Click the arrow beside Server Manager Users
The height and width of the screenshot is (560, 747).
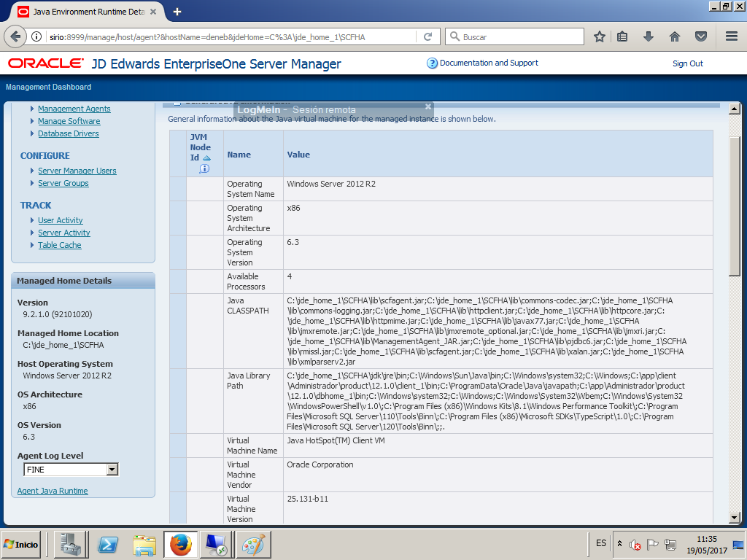(32, 171)
